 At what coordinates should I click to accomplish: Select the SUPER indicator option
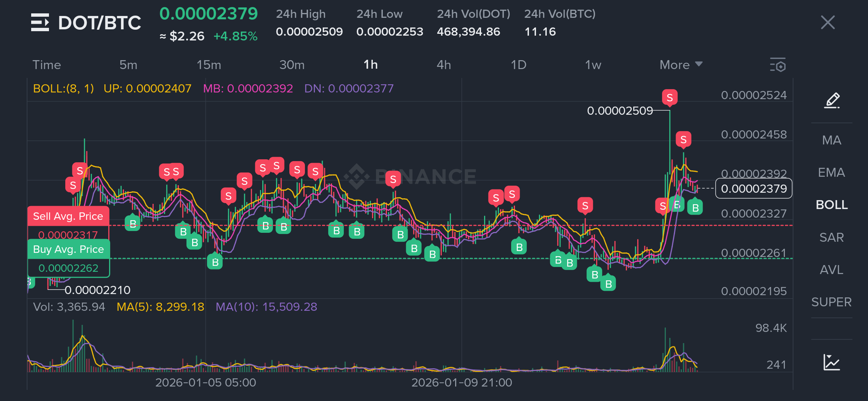tap(832, 302)
